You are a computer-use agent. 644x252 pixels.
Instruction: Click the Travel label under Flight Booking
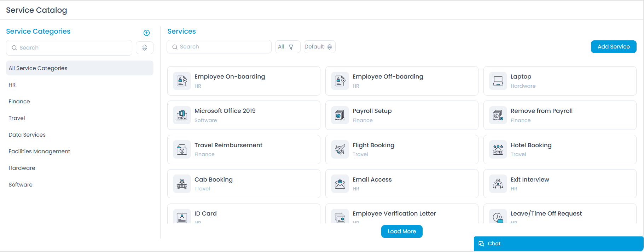360,154
